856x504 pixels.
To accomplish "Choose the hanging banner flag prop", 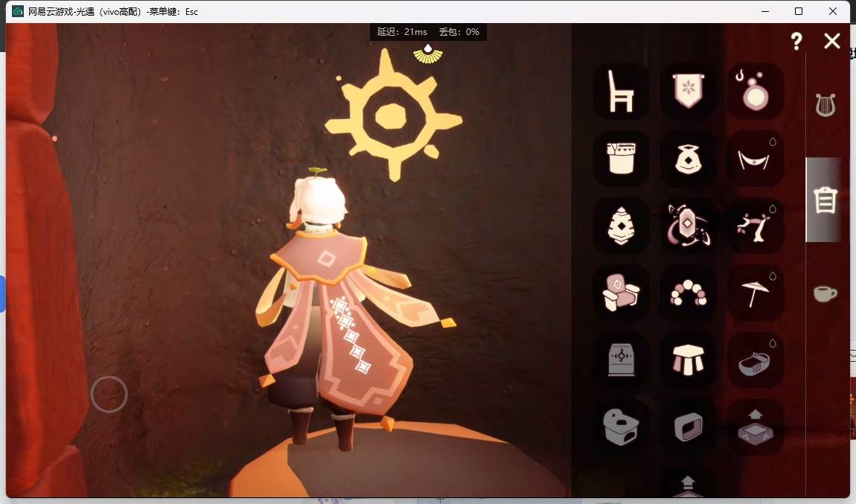I will point(688,92).
